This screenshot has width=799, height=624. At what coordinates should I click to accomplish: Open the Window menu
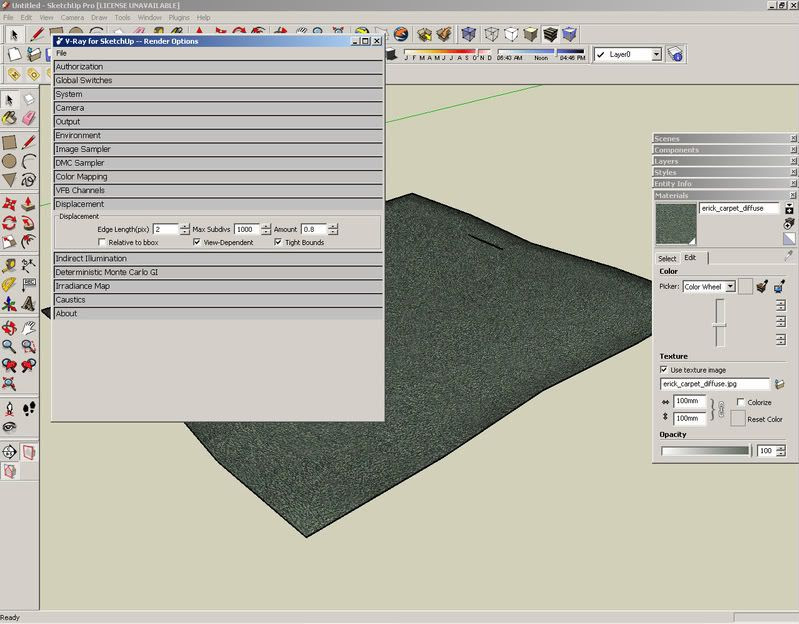tap(149, 17)
